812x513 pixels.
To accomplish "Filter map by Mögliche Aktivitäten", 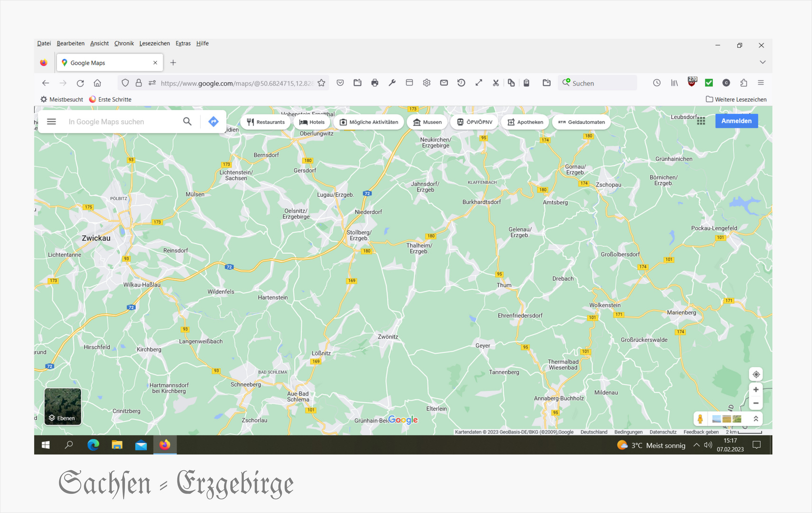I will click(369, 122).
